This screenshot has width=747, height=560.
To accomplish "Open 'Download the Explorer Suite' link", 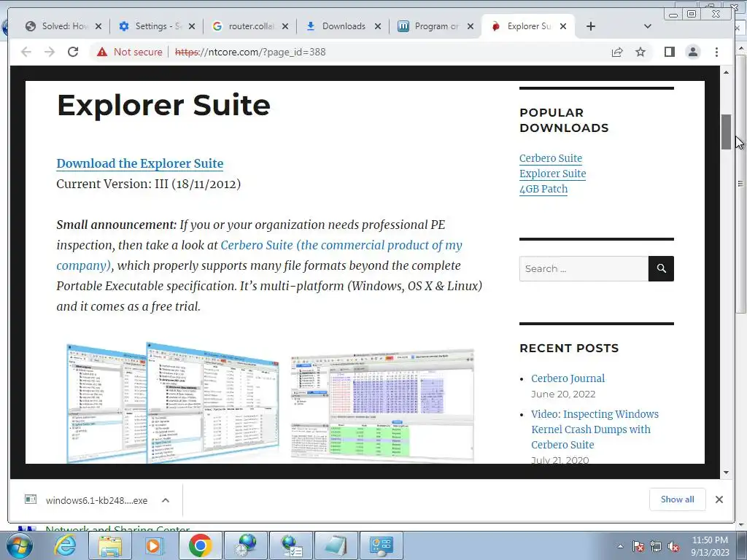I will pos(139,163).
